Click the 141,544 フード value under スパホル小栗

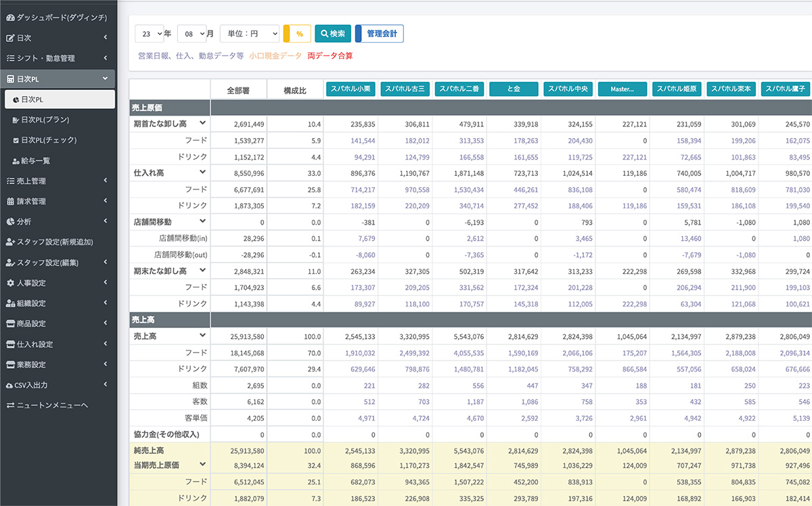tap(362, 141)
